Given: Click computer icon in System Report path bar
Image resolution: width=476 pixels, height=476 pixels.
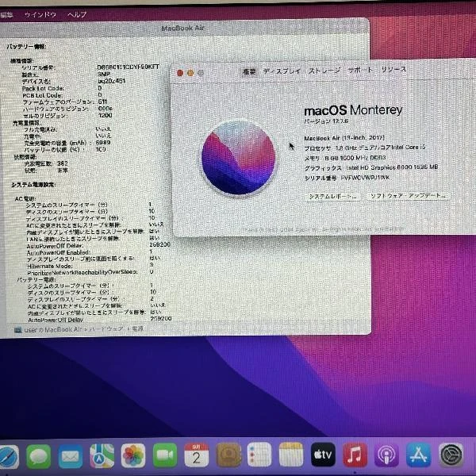Looking at the screenshot, I should click(x=18, y=329).
